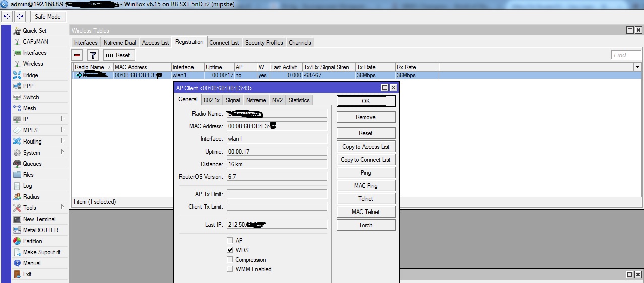Open Bridge menu icon
The width and height of the screenshot is (644, 283).
[18, 75]
